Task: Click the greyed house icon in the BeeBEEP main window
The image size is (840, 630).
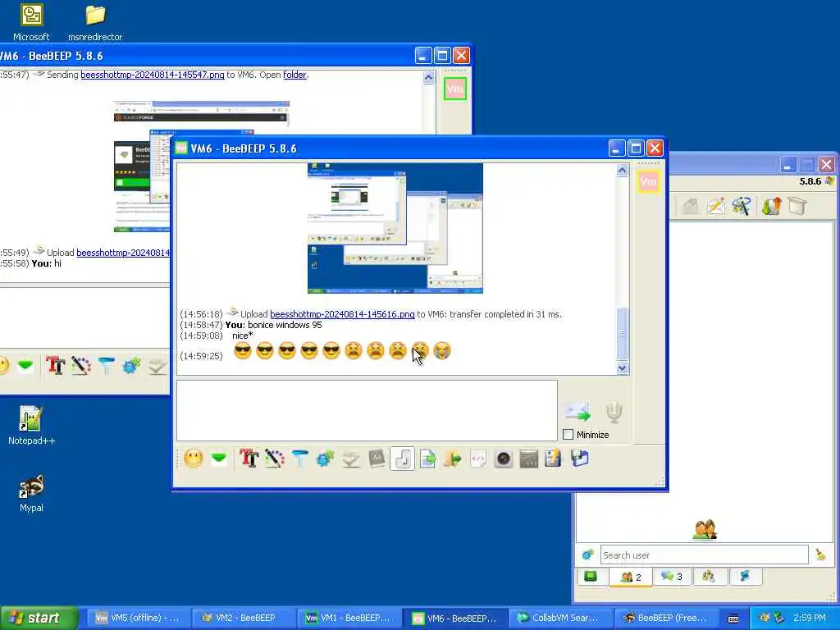Action: (x=691, y=206)
